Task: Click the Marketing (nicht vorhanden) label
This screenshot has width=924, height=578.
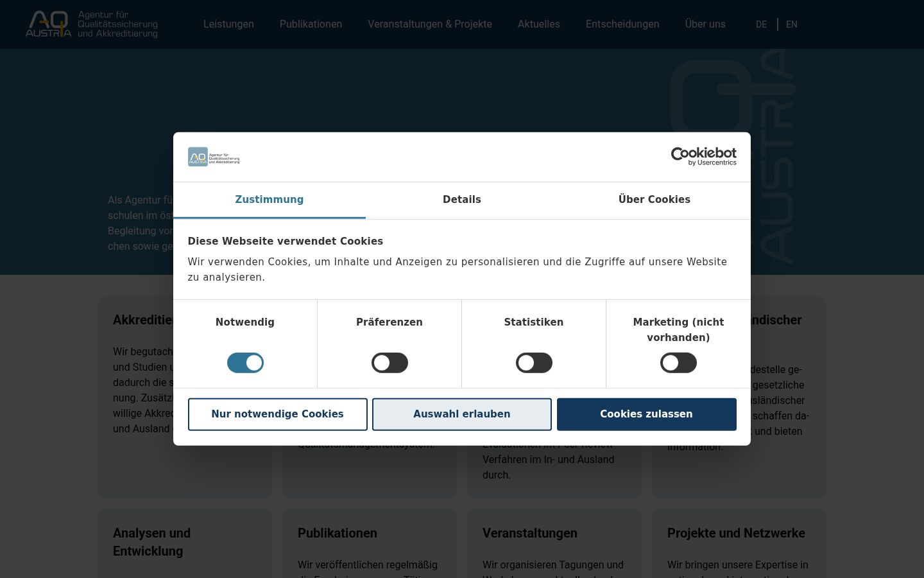Action: [x=678, y=330]
